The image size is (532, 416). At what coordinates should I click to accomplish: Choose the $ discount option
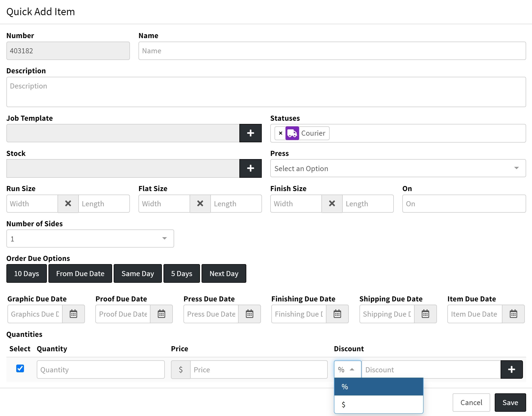378,404
